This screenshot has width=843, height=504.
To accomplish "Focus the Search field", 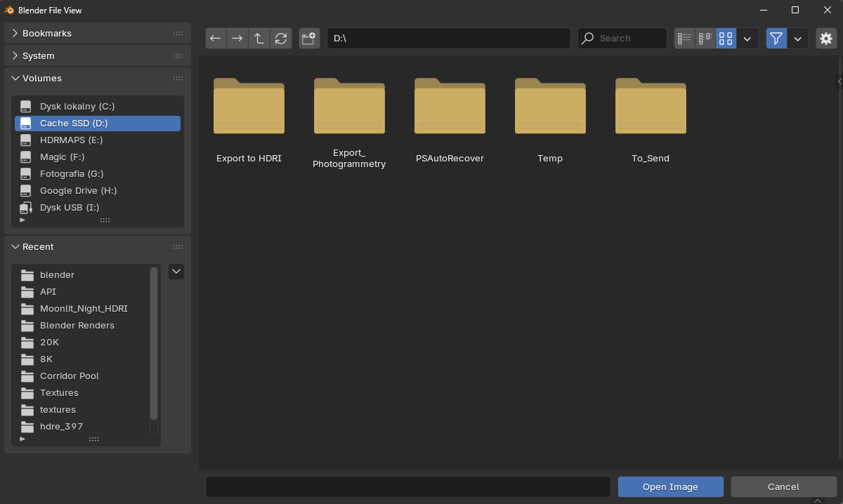I will point(622,39).
